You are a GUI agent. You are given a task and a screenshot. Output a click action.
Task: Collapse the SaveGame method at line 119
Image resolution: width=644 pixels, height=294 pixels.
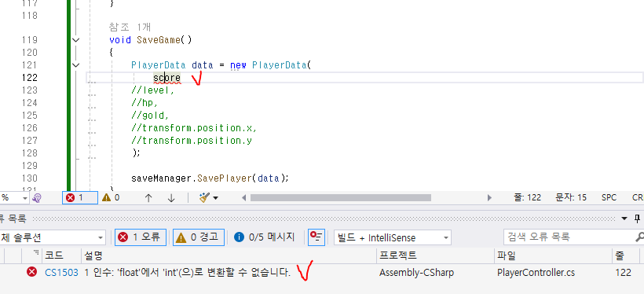pos(76,40)
